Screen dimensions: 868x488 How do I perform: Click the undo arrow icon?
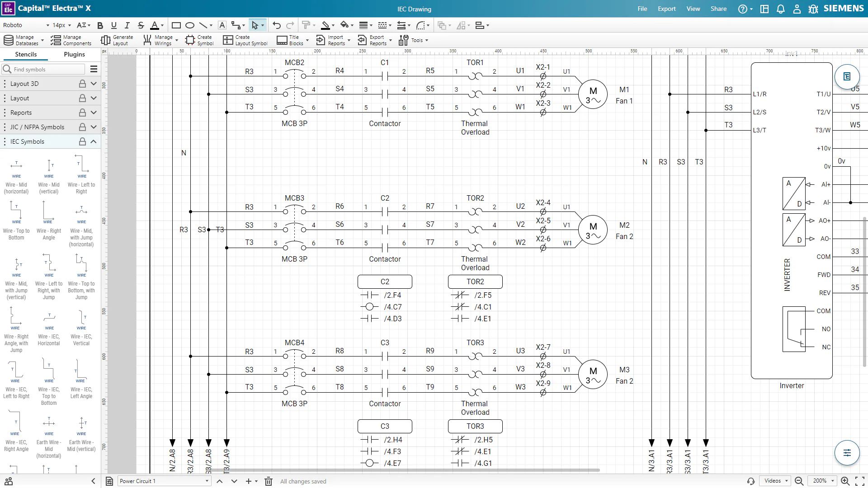(277, 26)
